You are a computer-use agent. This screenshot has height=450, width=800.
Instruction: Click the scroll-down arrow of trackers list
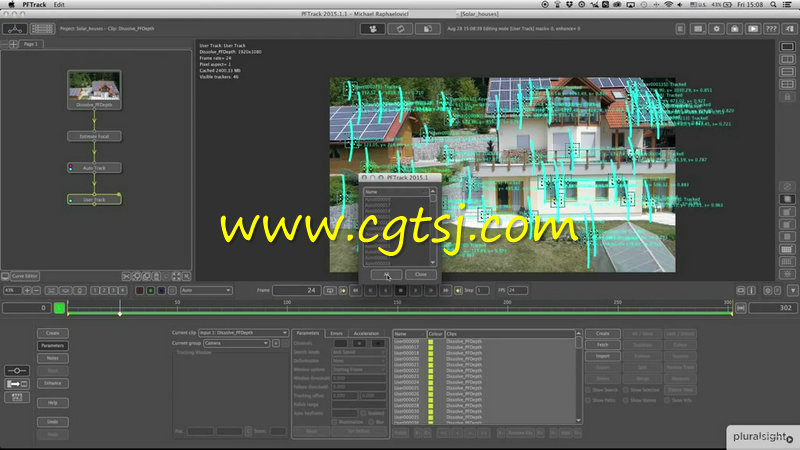pos(579,420)
